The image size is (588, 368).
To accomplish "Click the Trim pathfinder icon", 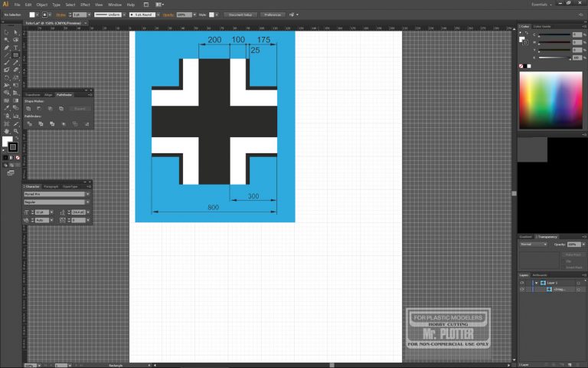I will click(41, 123).
